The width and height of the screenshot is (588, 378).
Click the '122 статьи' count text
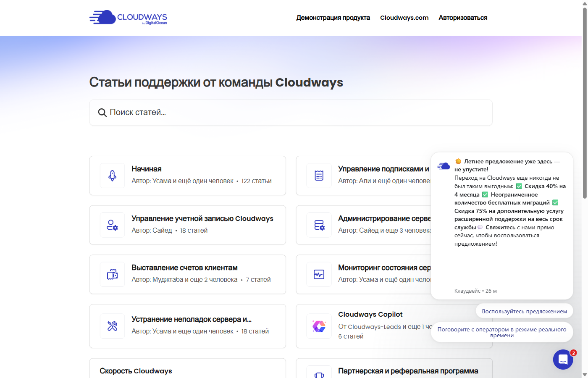[257, 181]
